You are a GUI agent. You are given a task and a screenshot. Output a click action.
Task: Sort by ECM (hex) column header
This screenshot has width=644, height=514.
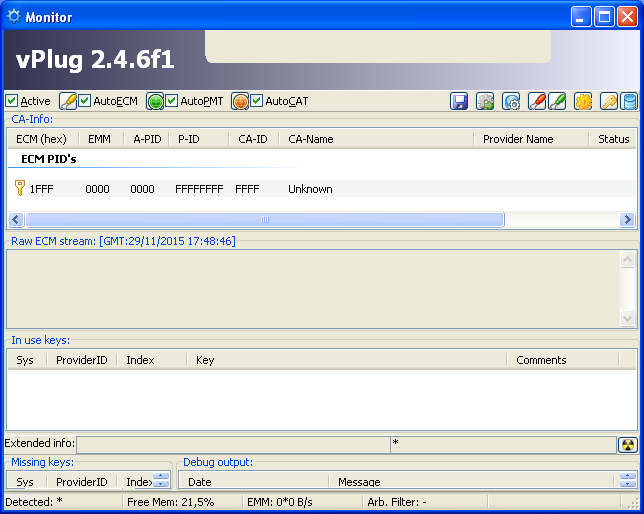(43, 139)
